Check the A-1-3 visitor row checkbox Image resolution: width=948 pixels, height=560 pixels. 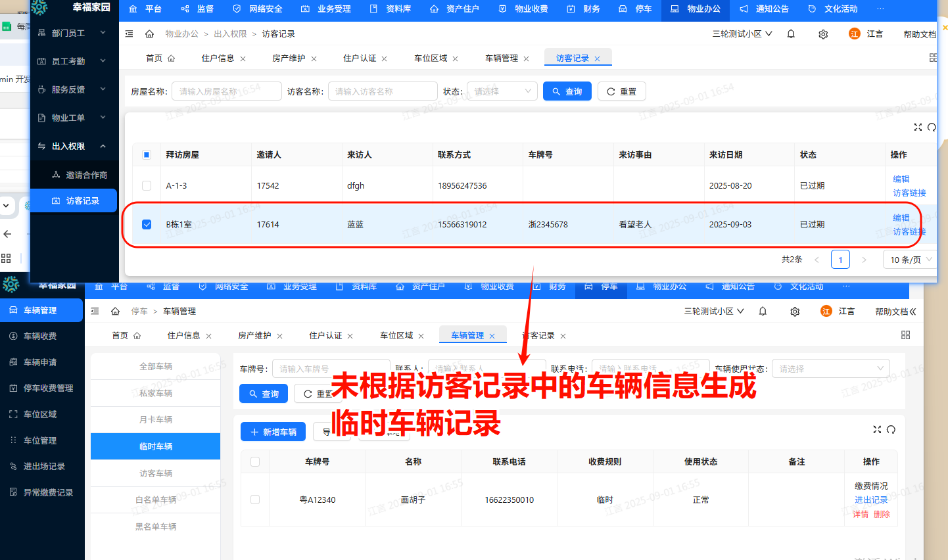point(147,186)
